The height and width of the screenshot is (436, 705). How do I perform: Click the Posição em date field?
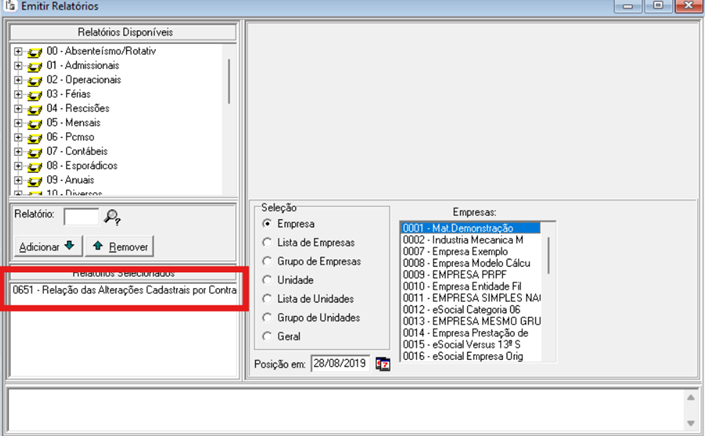[340, 362]
